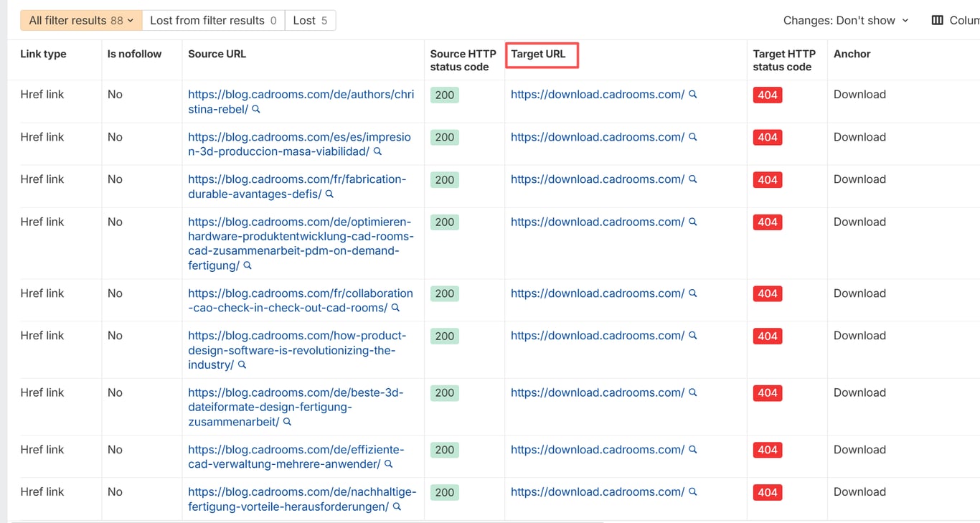
Task: Inspect how-product-design-software source URL magnifier icon
Action: 242,365
